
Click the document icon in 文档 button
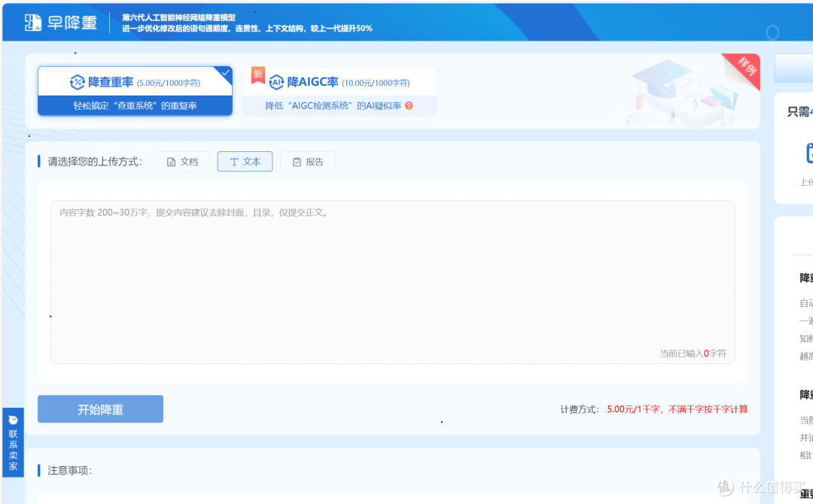[171, 162]
